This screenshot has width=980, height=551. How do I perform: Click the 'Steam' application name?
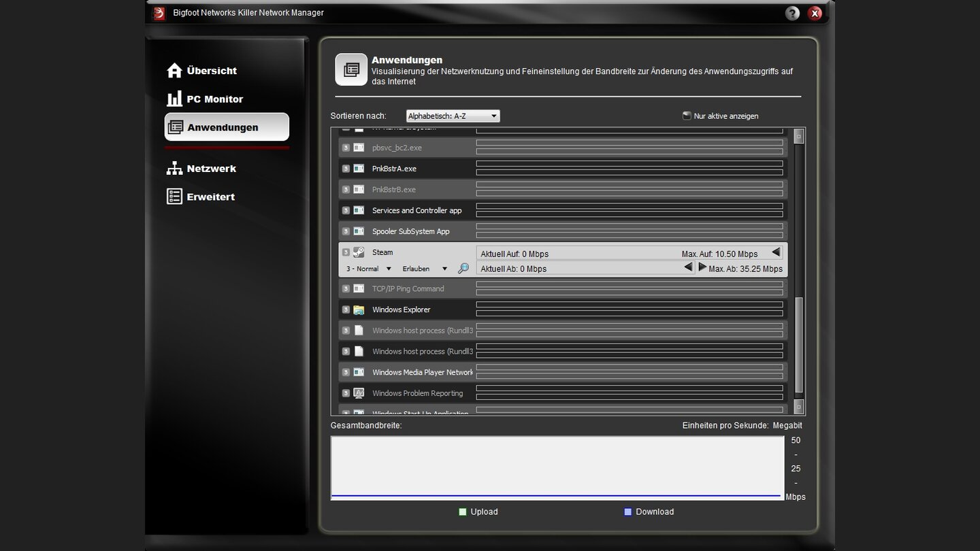382,252
